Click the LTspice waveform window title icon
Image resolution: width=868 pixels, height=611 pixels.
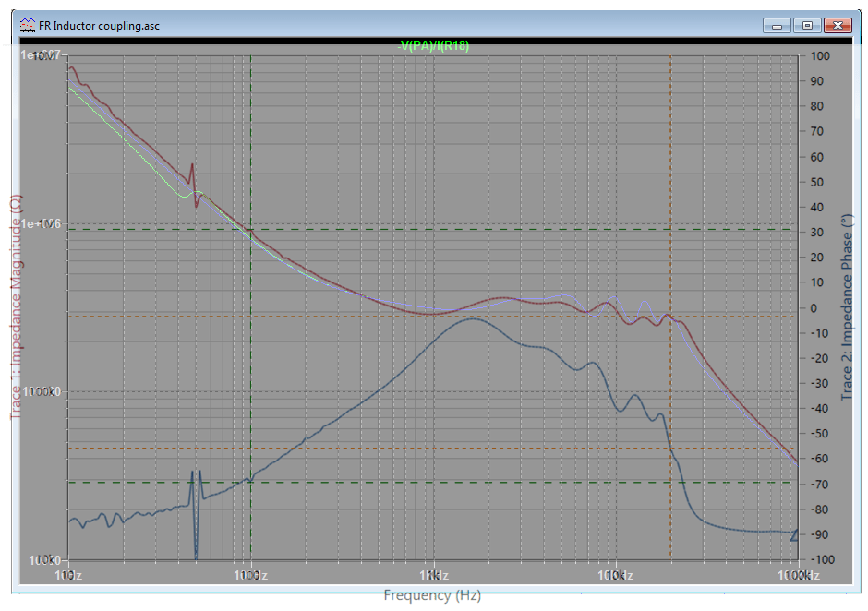[27, 26]
